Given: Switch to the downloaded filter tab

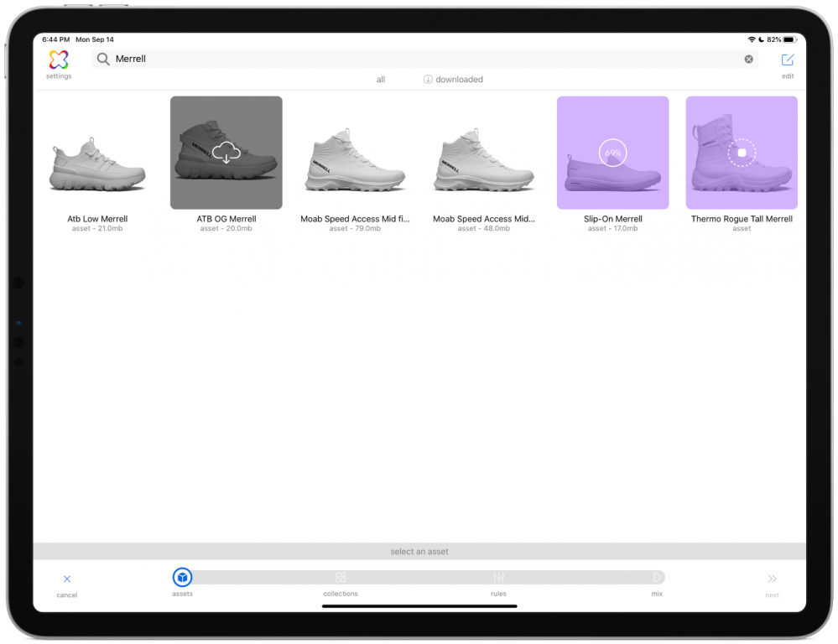Looking at the screenshot, I should tap(453, 79).
